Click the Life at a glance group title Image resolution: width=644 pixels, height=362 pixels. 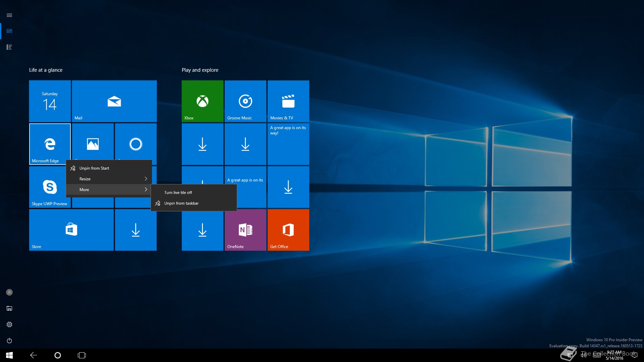coord(46,70)
